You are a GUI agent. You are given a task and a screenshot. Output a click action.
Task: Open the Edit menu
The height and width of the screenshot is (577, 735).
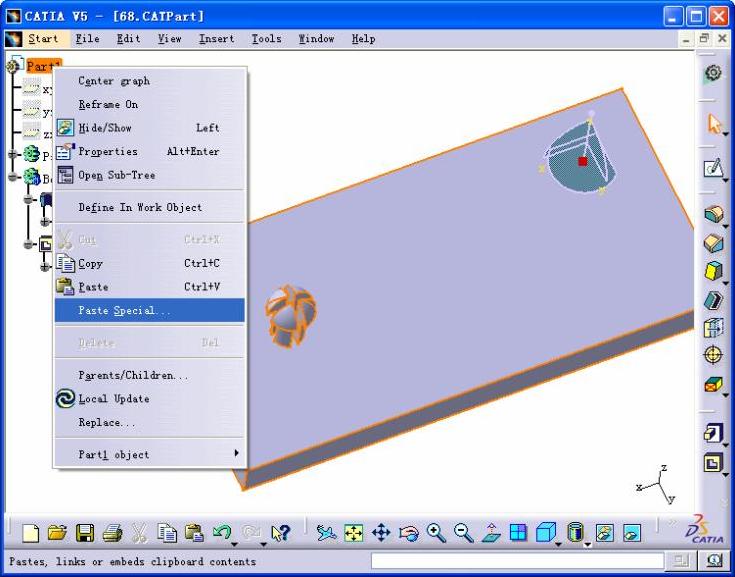point(128,39)
